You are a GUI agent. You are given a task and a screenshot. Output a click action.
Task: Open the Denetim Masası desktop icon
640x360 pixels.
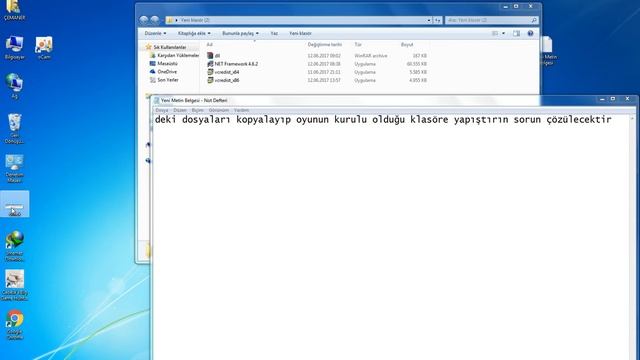(x=14, y=168)
